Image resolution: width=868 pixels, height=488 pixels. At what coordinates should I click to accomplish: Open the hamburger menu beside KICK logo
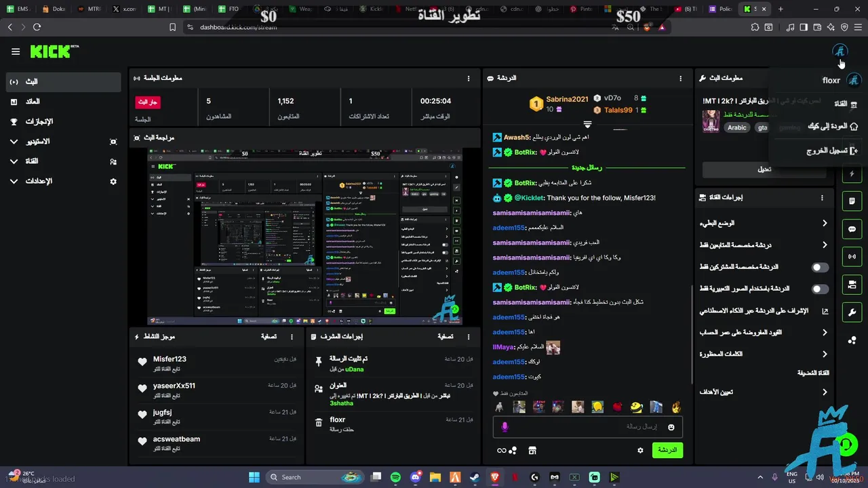[16, 52]
